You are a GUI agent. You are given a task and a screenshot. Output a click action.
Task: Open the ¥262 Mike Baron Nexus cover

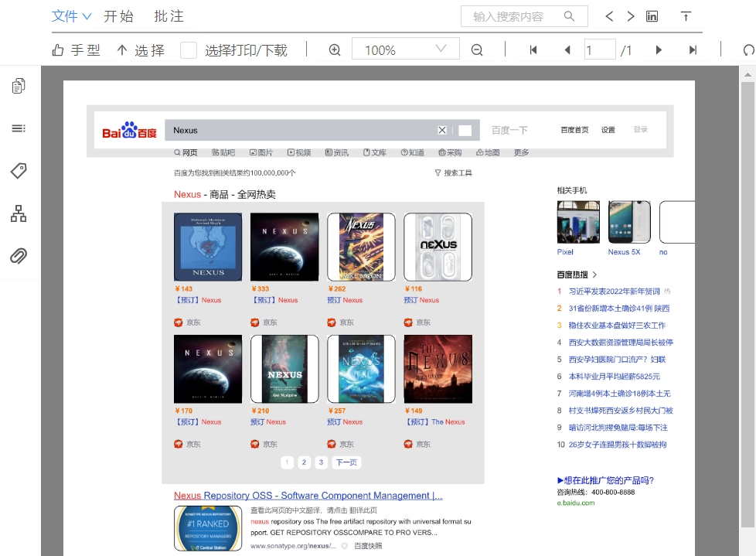click(x=361, y=247)
